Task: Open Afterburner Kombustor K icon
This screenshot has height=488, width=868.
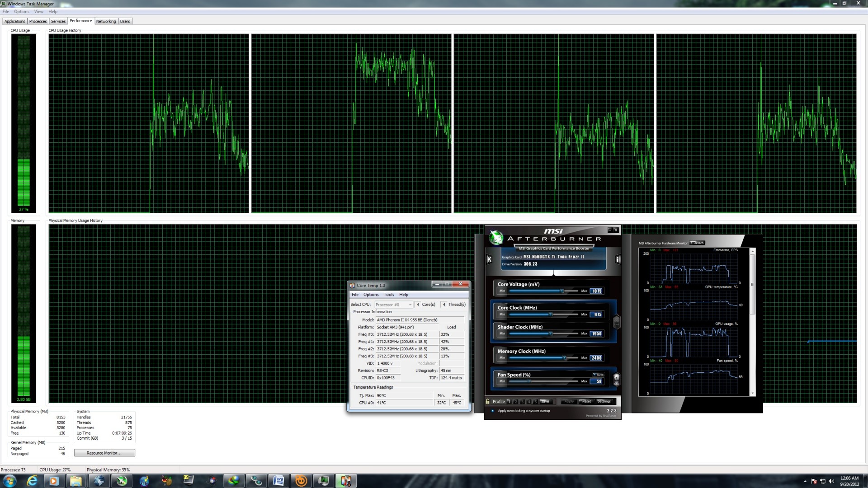Action: point(489,259)
